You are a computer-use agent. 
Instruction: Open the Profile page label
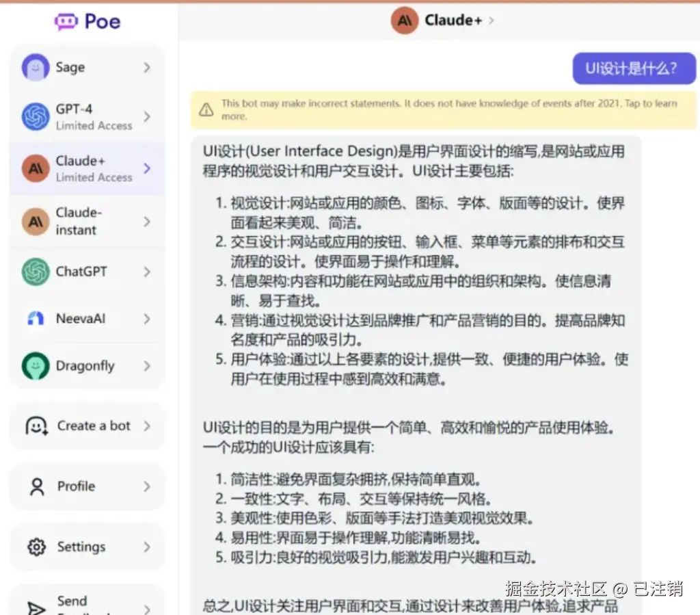[77, 486]
